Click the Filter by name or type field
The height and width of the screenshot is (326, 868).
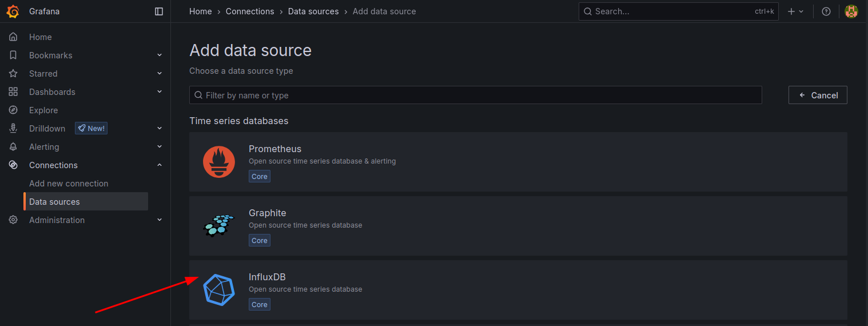475,96
